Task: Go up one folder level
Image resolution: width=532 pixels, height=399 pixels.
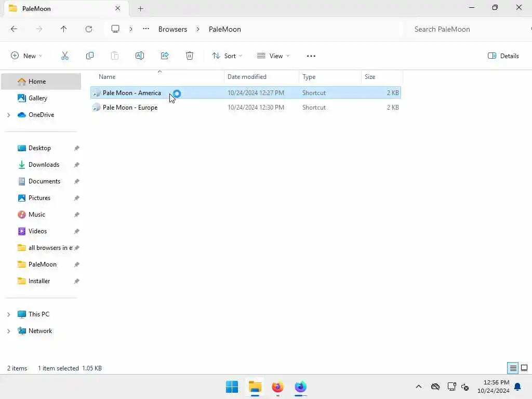Action: click(x=64, y=29)
